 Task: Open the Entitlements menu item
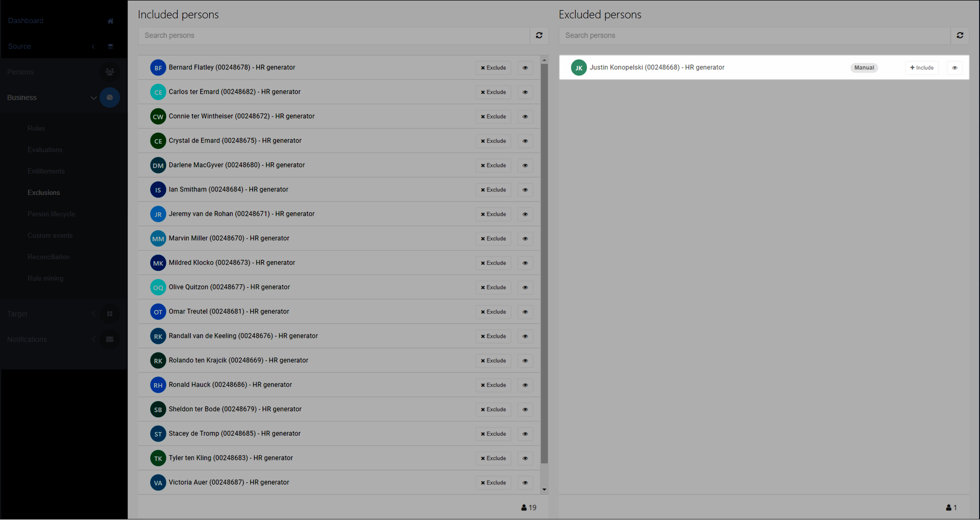point(46,171)
